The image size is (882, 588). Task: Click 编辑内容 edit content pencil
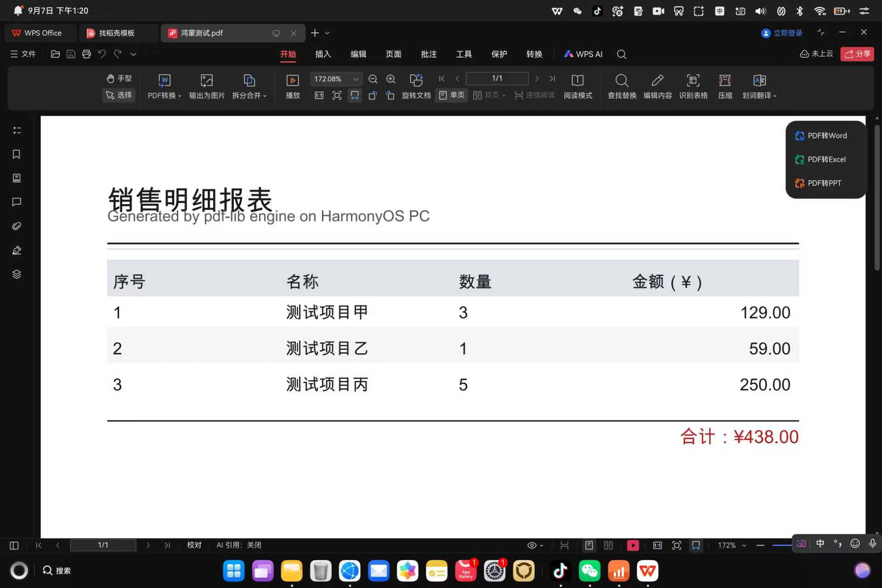click(657, 87)
